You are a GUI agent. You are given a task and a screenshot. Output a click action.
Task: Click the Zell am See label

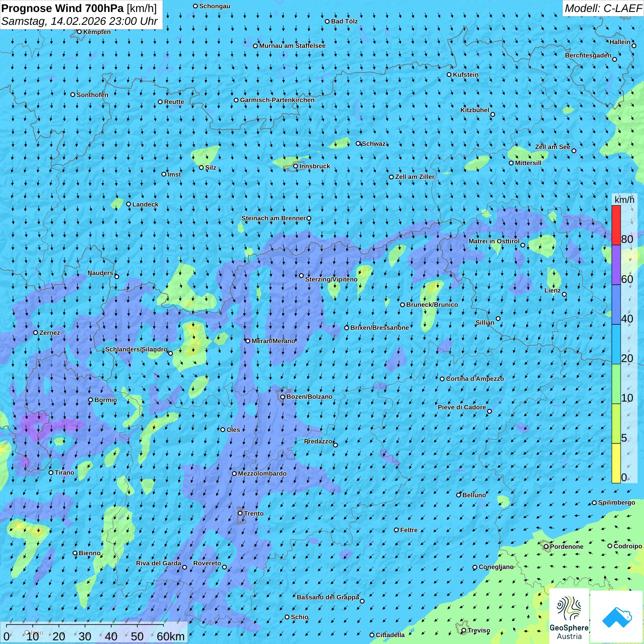pos(552,147)
